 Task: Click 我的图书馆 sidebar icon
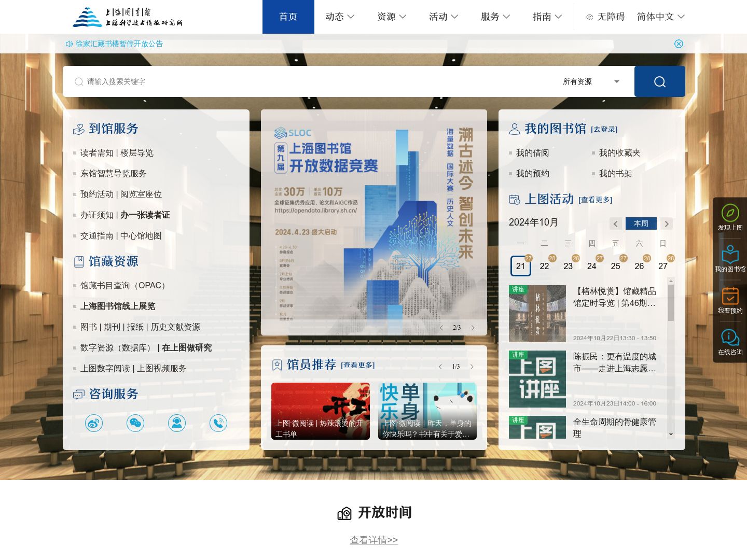click(730, 255)
